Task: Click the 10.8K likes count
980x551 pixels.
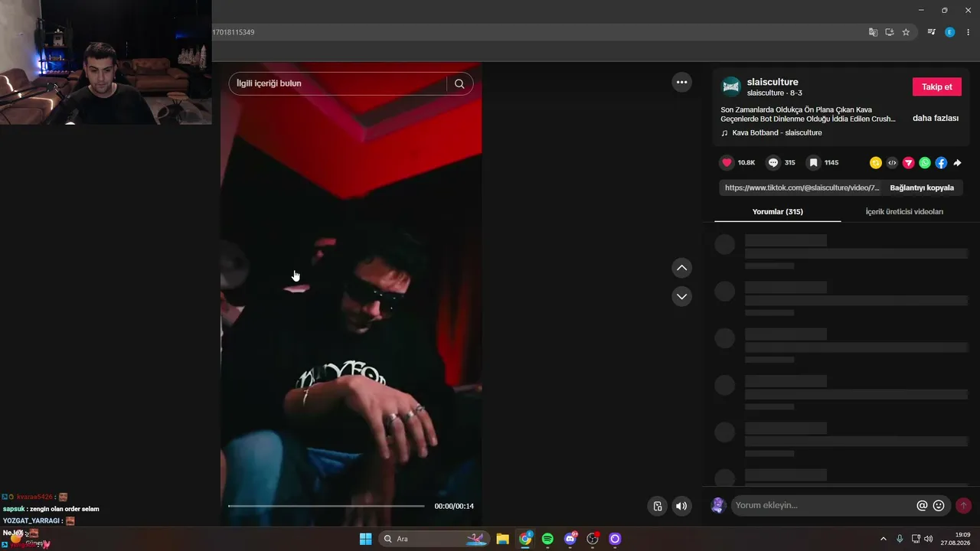Action: click(x=746, y=163)
